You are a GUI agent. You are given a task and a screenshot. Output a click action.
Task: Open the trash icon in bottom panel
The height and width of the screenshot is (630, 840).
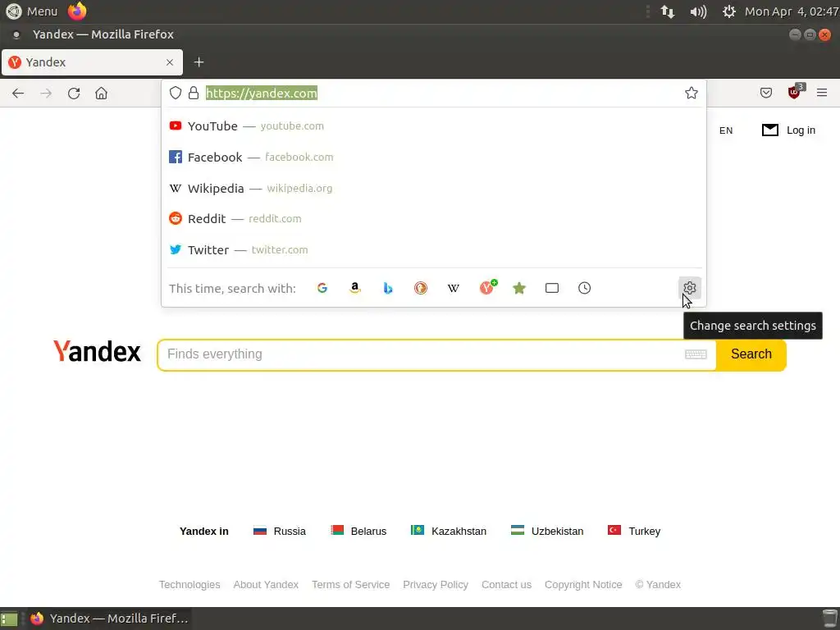[829, 619]
